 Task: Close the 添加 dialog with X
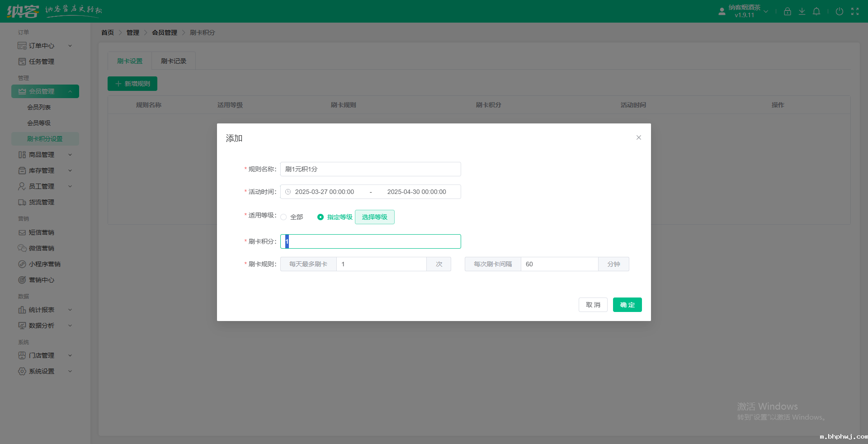pyautogui.click(x=639, y=137)
